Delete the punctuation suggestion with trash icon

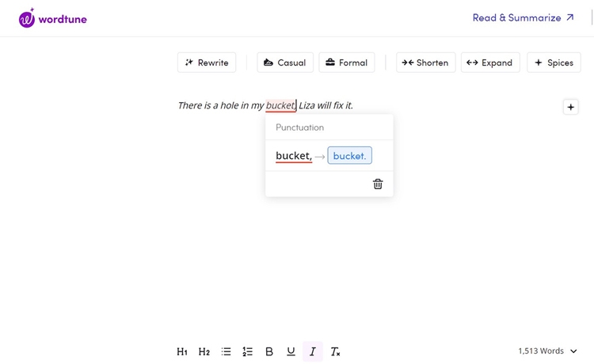(x=378, y=184)
